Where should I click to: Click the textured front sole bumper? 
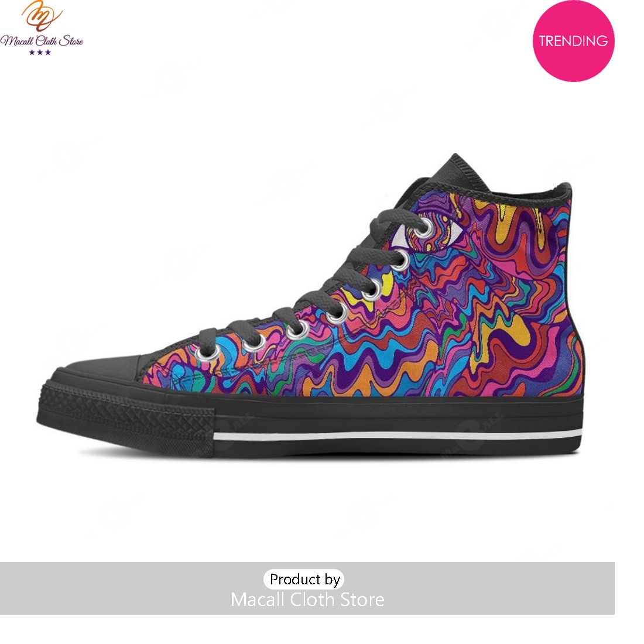pos(125,415)
